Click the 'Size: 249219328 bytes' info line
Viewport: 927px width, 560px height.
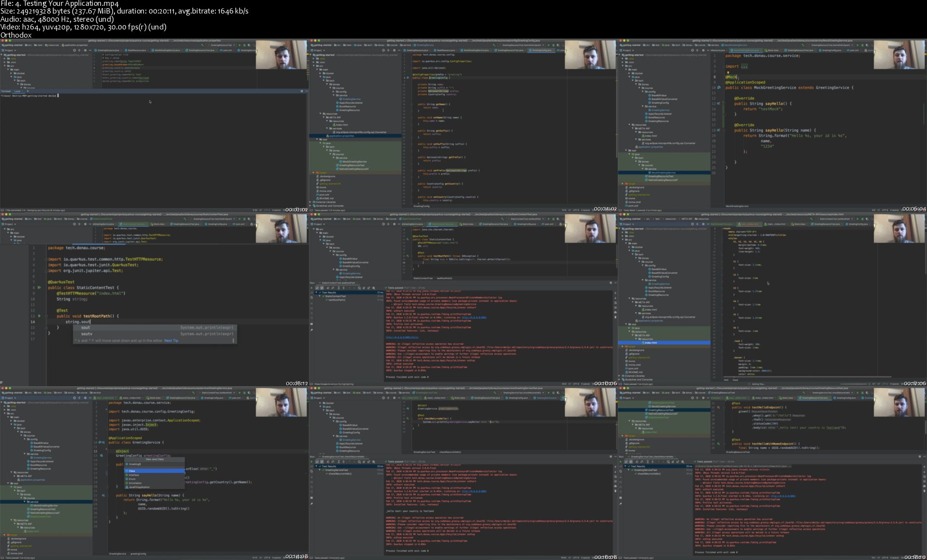coord(124,11)
